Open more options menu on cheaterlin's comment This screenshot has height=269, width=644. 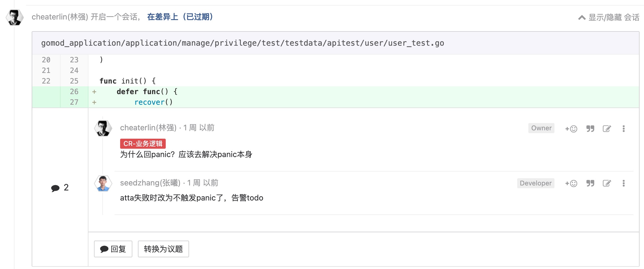coord(624,129)
